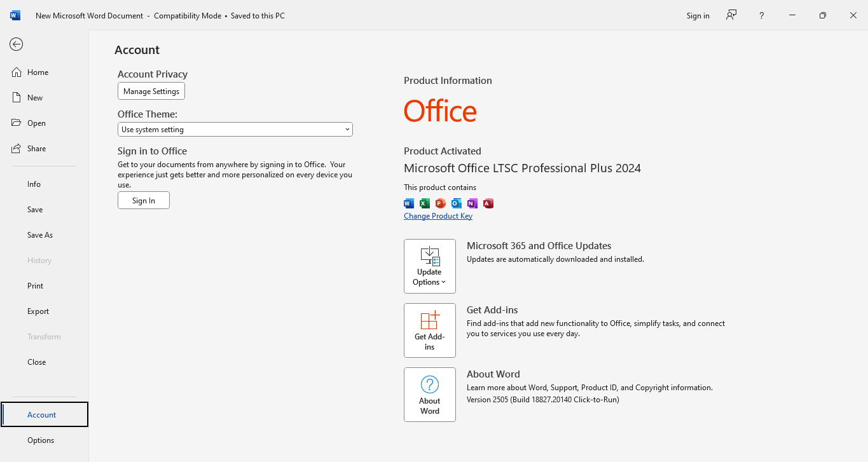
Task: Click the 'Microsoft 365 and Office Updates' heading
Action: [539, 245]
